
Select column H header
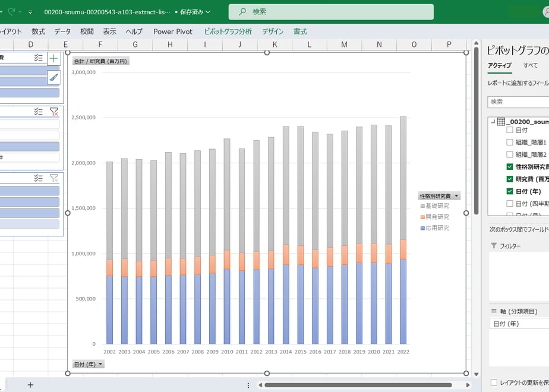pyautogui.click(x=170, y=45)
